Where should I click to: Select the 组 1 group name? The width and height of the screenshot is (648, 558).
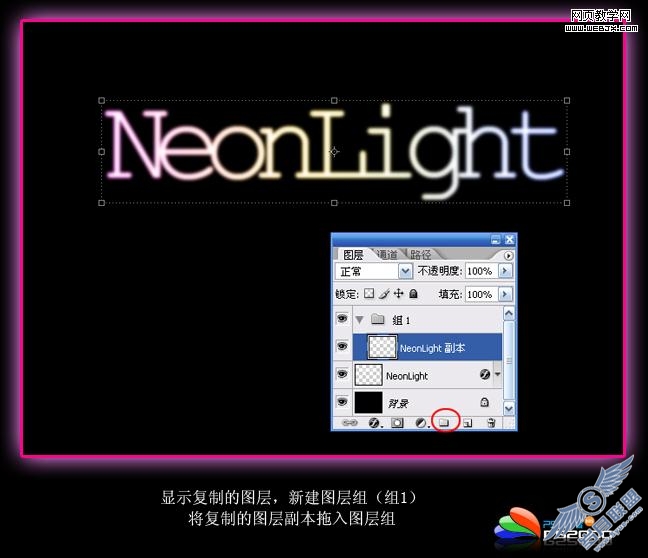click(401, 320)
